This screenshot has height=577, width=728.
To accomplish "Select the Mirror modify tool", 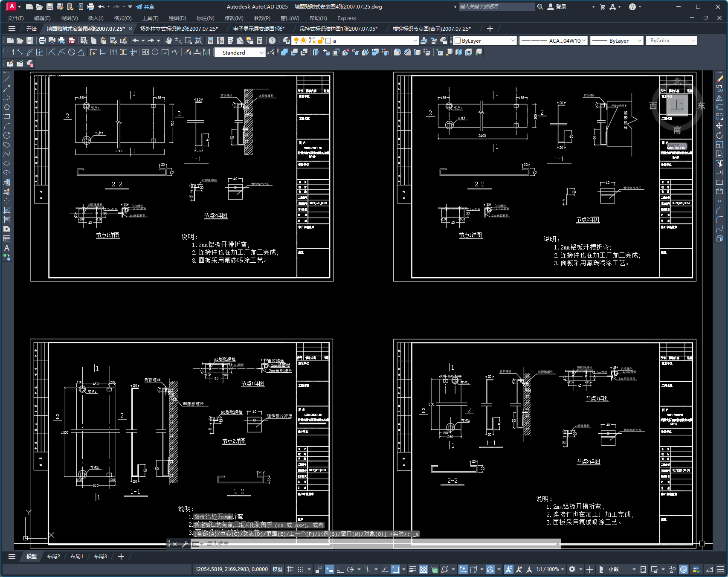I will coord(719,98).
